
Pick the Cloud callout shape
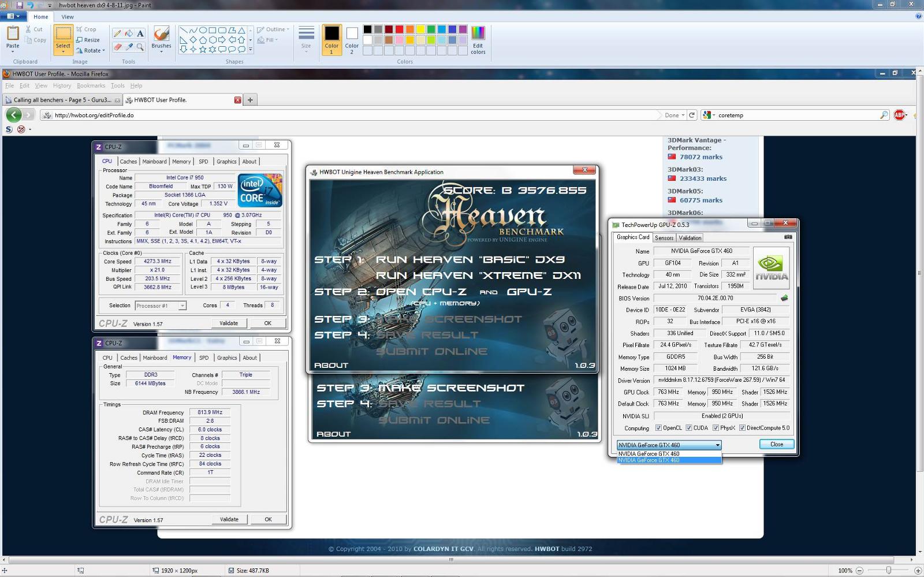coord(242,50)
